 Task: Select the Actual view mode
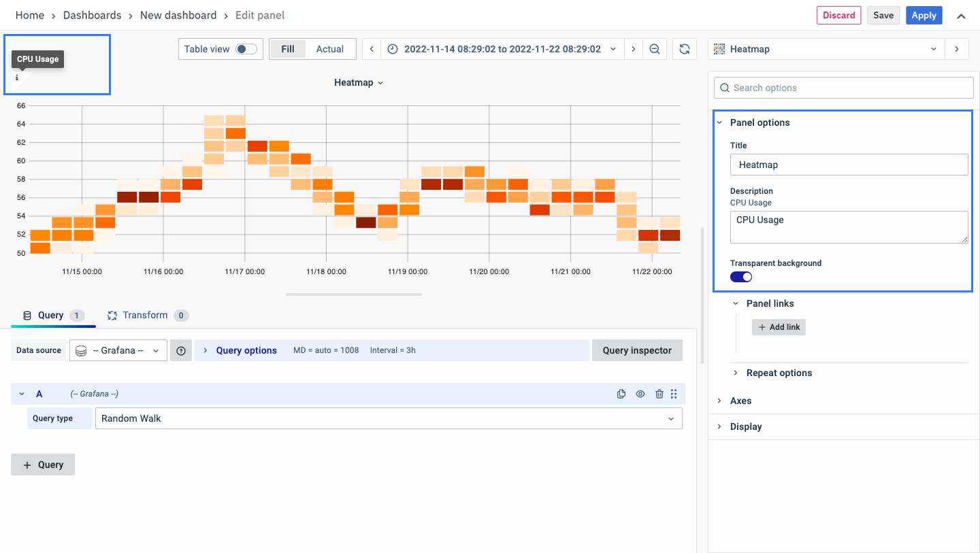coord(330,49)
